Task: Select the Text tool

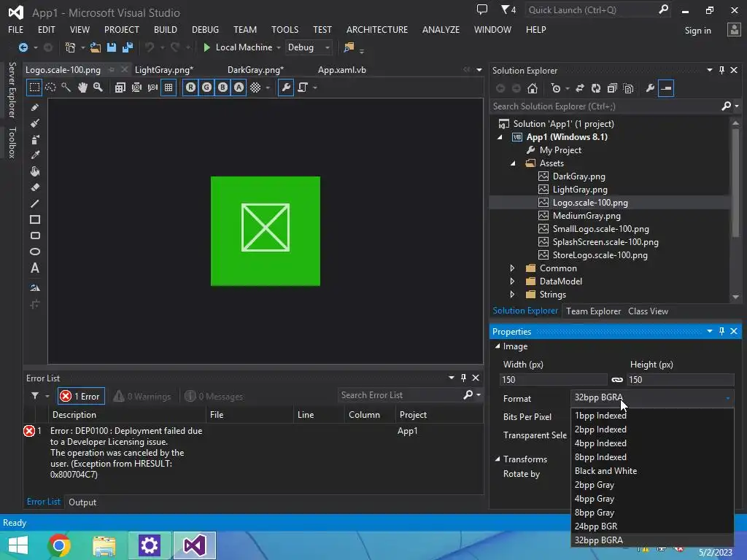Action: (x=35, y=268)
